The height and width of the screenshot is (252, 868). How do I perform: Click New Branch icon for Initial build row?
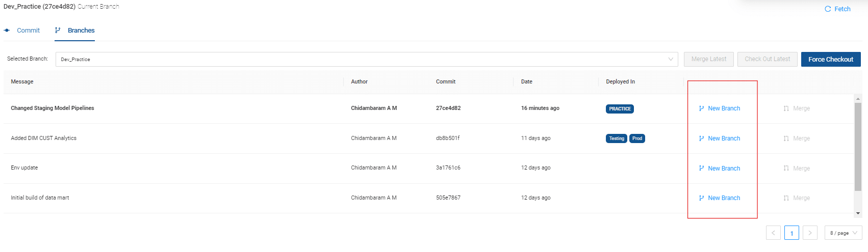[x=702, y=198]
